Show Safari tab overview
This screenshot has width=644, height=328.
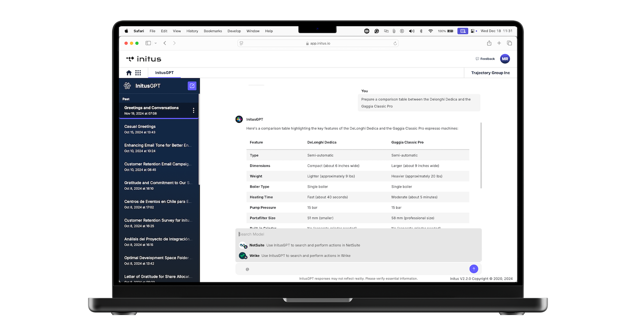509,43
